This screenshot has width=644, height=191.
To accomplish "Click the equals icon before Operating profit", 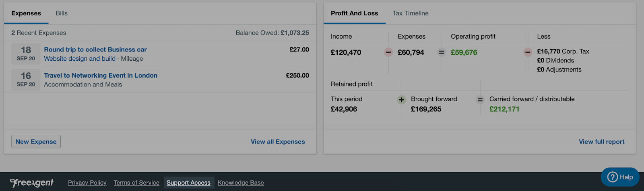I will [x=442, y=52].
